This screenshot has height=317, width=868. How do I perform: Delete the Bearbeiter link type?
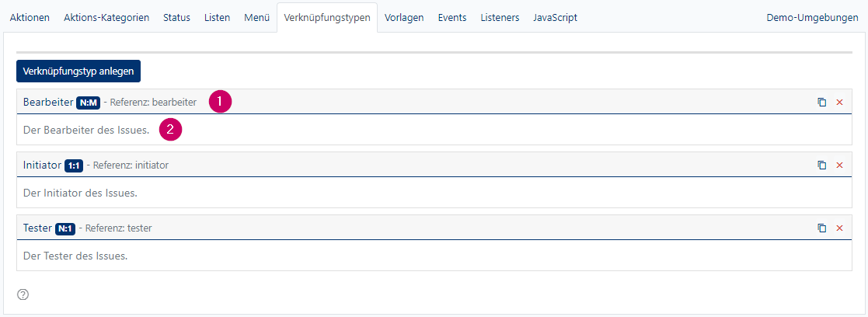coord(839,103)
